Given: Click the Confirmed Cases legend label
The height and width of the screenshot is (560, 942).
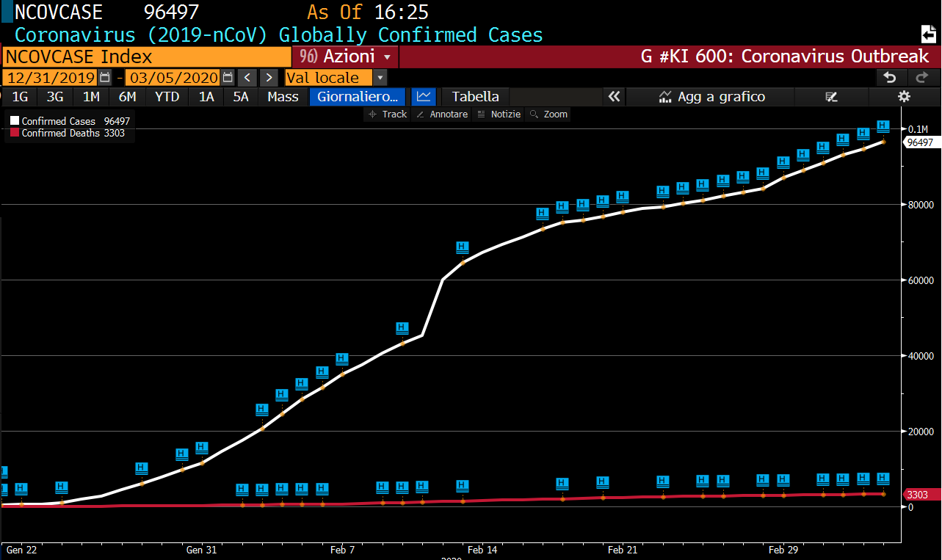Looking at the screenshot, I should point(59,121).
